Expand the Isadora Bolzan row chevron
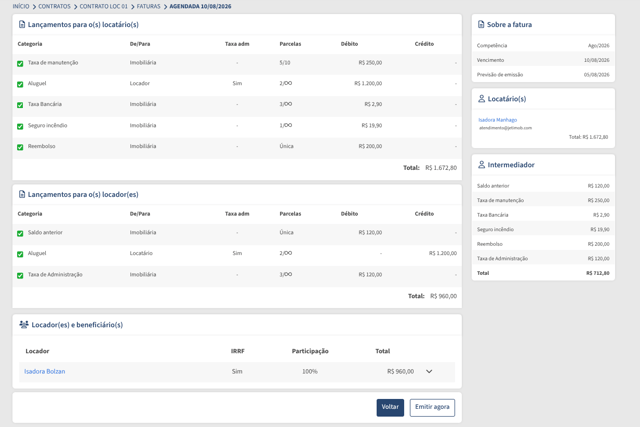 (x=429, y=371)
